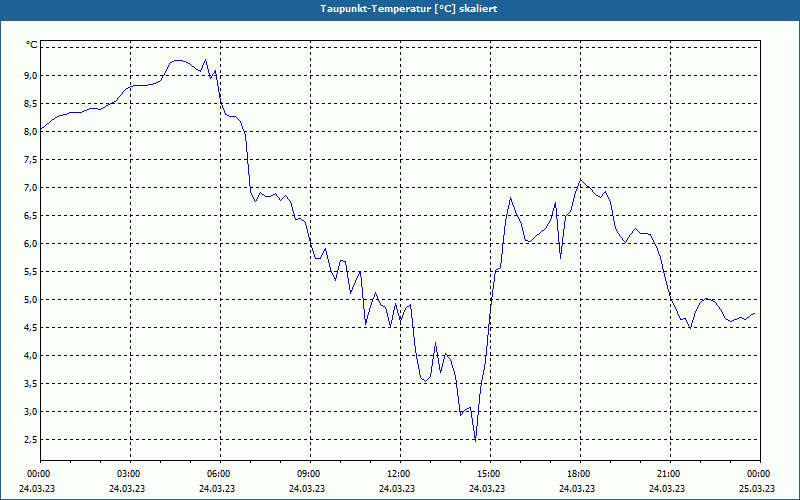The height and width of the screenshot is (500, 800).
Task: Click the "8,5" y-axis value
Action: tap(31, 104)
